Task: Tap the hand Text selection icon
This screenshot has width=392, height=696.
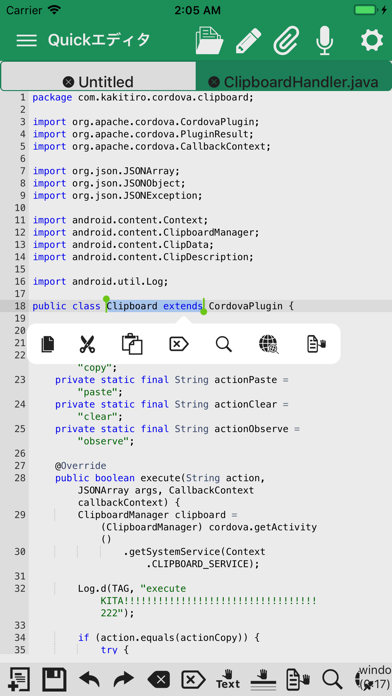Action: coord(228,680)
